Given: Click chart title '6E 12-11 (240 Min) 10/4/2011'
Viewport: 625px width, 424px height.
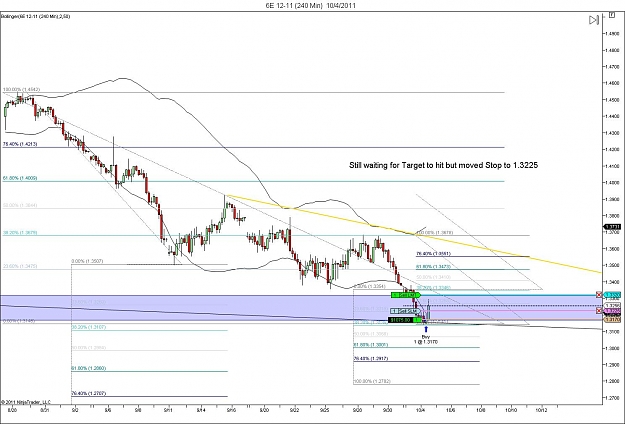Looking at the screenshot, I should pyautogui.click(x=311, y=6).
